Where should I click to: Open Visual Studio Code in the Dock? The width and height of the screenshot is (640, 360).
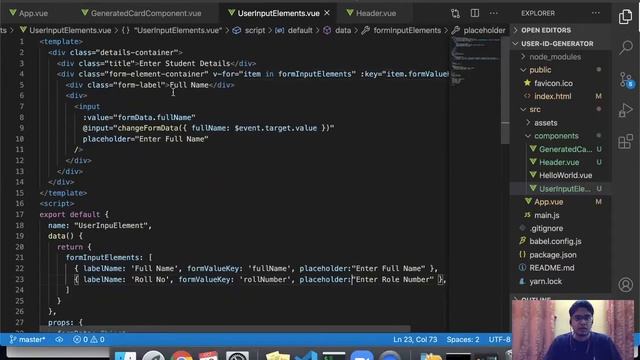(306, 356)
